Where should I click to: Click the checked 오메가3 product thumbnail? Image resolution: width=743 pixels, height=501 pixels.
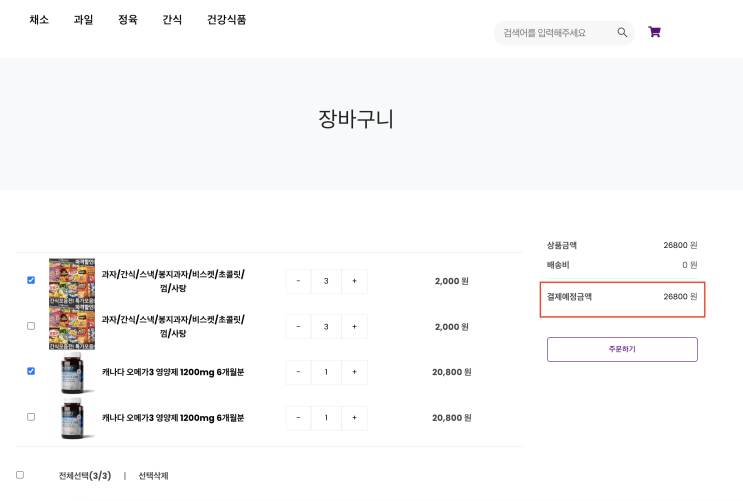click(x=72, y=372)
